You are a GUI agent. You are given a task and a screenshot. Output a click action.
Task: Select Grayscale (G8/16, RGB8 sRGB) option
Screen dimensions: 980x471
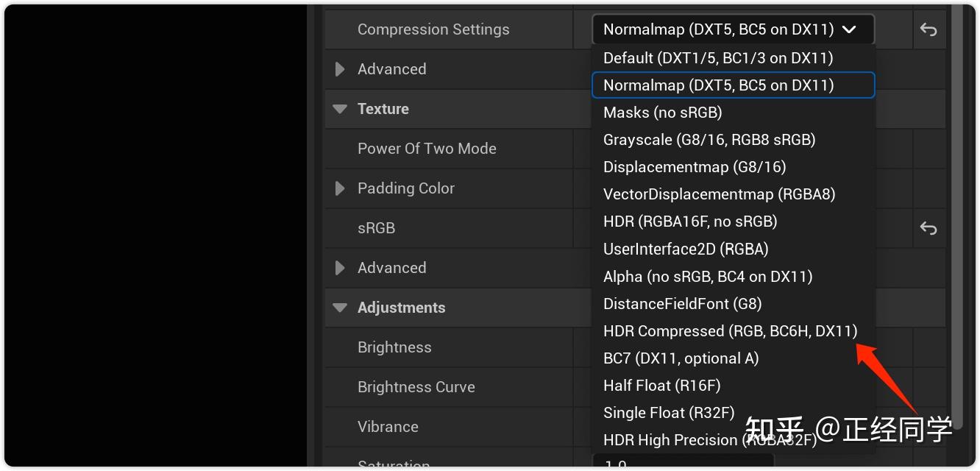tap(709, 140)
